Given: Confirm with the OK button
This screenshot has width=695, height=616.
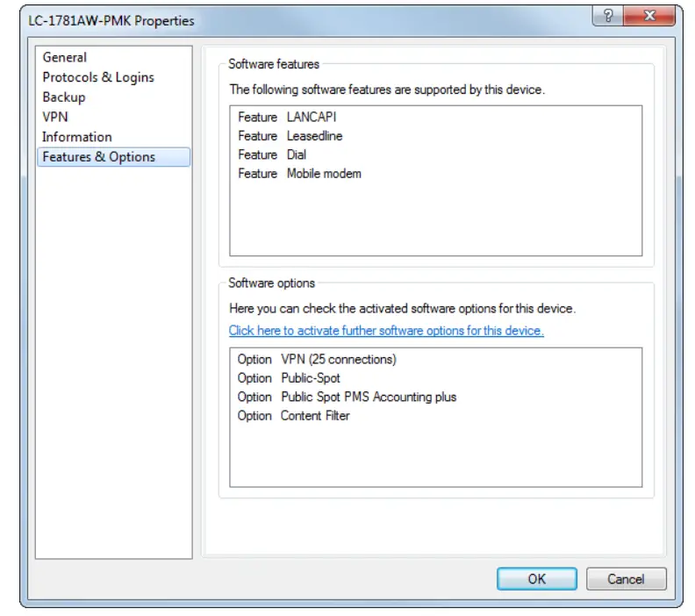Looking at the screenshot, I should [537, 579].
